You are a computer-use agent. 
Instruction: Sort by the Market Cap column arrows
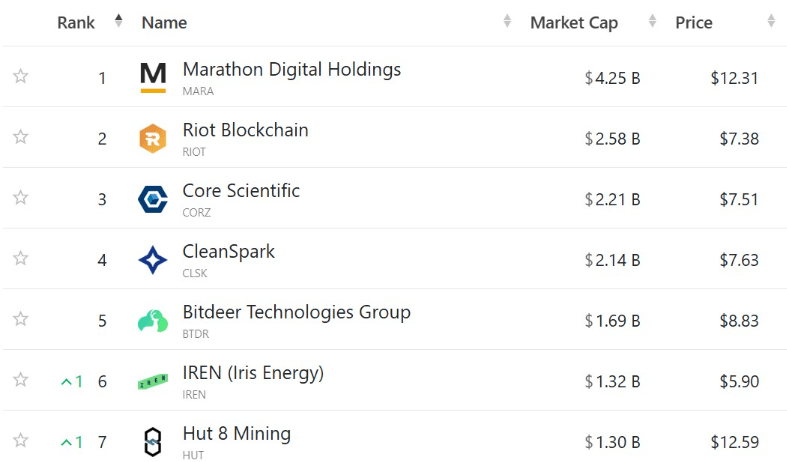pyautogui.click(x=652, y=21)
